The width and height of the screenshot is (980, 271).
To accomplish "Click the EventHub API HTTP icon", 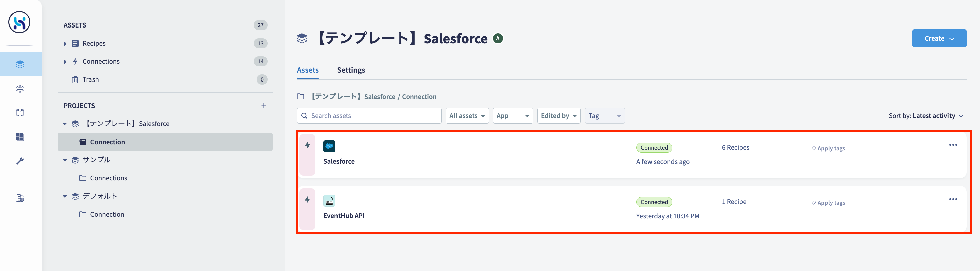I will coord(329,201).
